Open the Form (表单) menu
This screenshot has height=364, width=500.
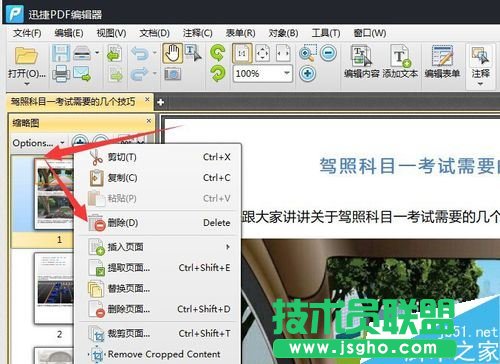pos(240,33)
